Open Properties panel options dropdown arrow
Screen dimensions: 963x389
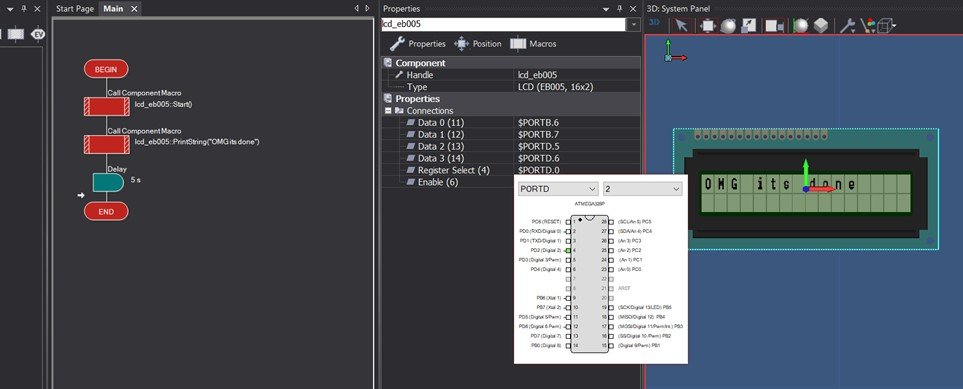(607, 9)
